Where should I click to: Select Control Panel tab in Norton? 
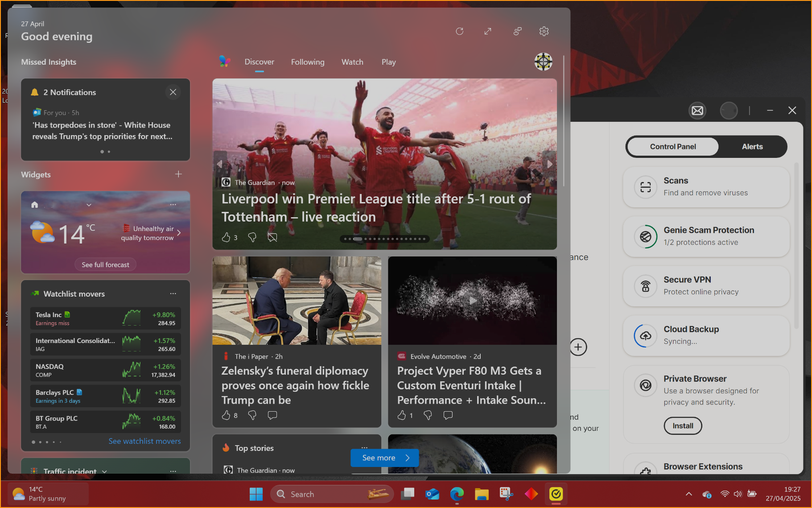672,146
